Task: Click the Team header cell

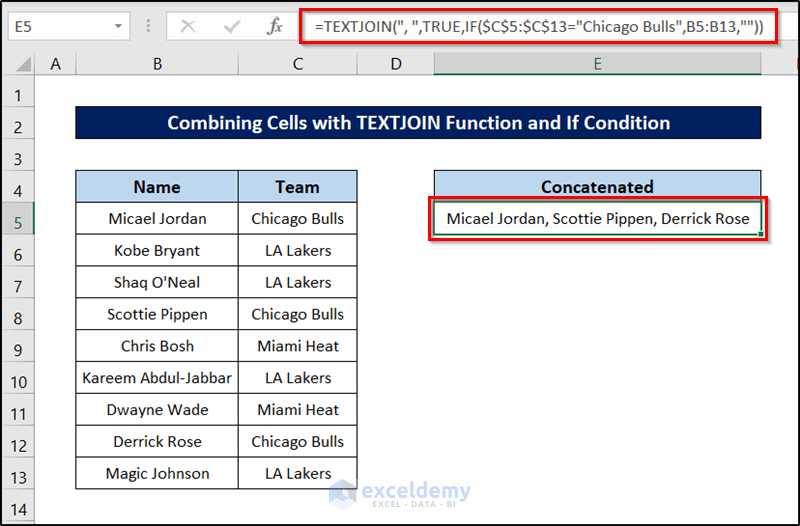Action: 297,187
